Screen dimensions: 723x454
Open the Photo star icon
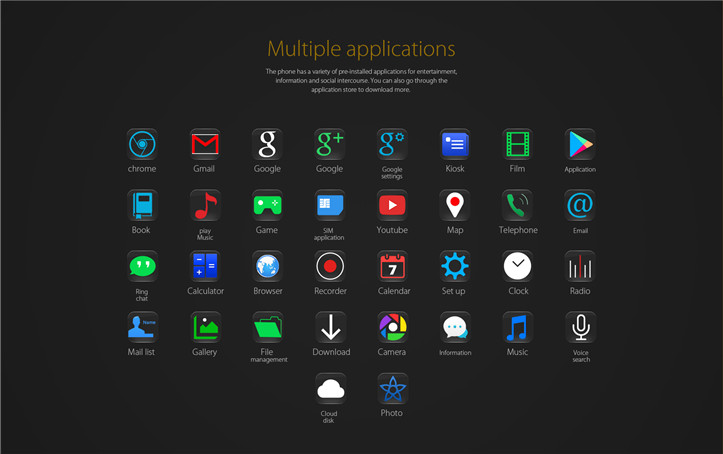tap(392, 389)
